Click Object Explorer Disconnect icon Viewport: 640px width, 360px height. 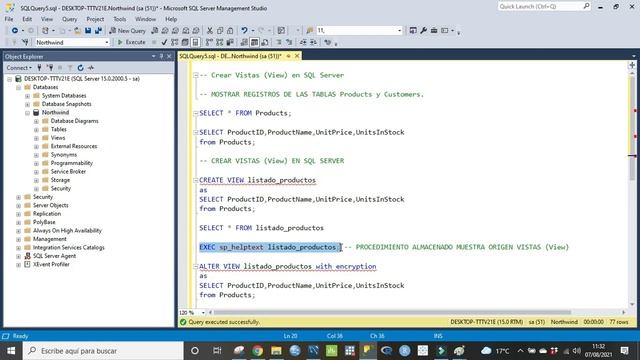pyautogui.click(x=50, y=68)
